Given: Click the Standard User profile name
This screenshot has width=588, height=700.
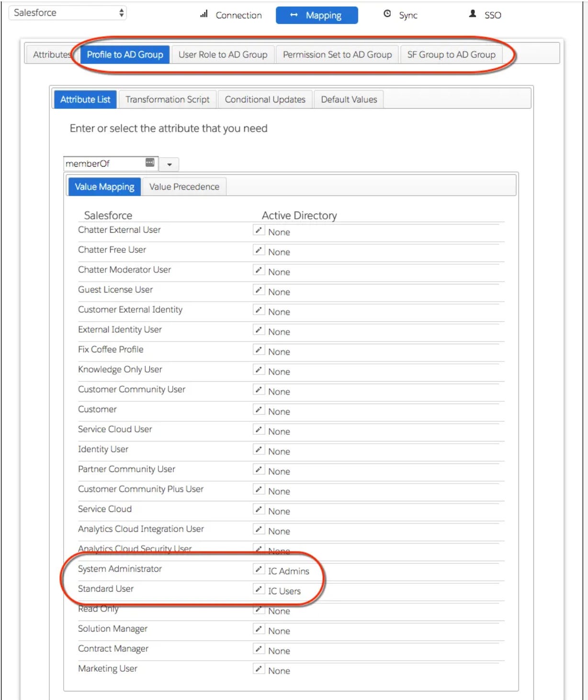Looking at the screenshot, I should click(x=106, y=589).
